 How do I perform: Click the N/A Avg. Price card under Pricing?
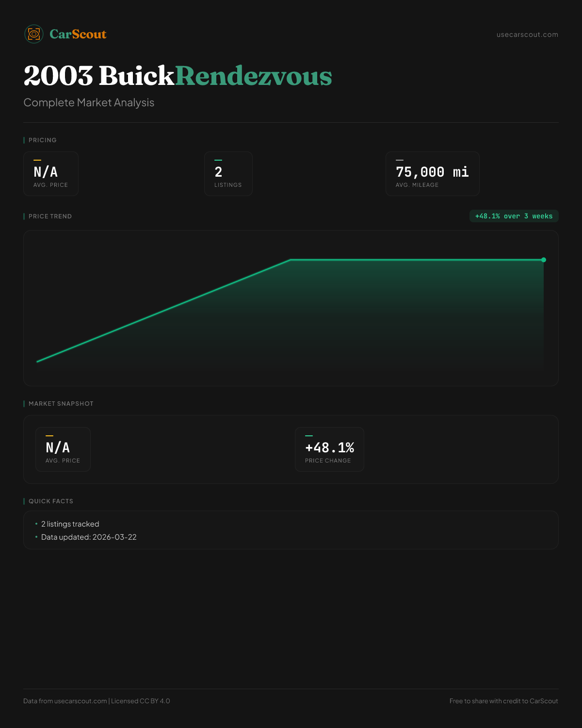click(x=51, y=174)
